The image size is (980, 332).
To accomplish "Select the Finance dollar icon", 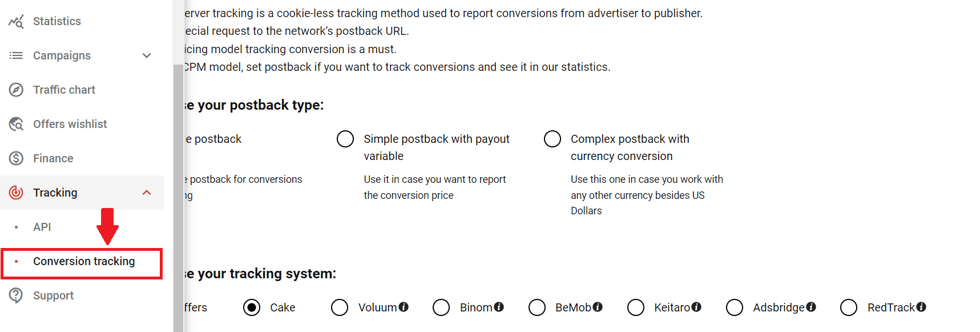I will tap(16, 158).
